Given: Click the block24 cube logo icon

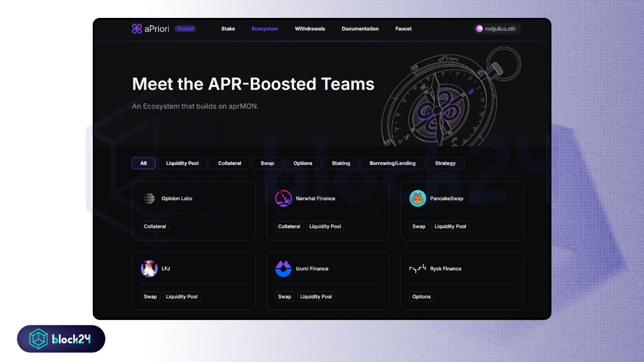Looking at the screenshot, I should click(39, 339).
